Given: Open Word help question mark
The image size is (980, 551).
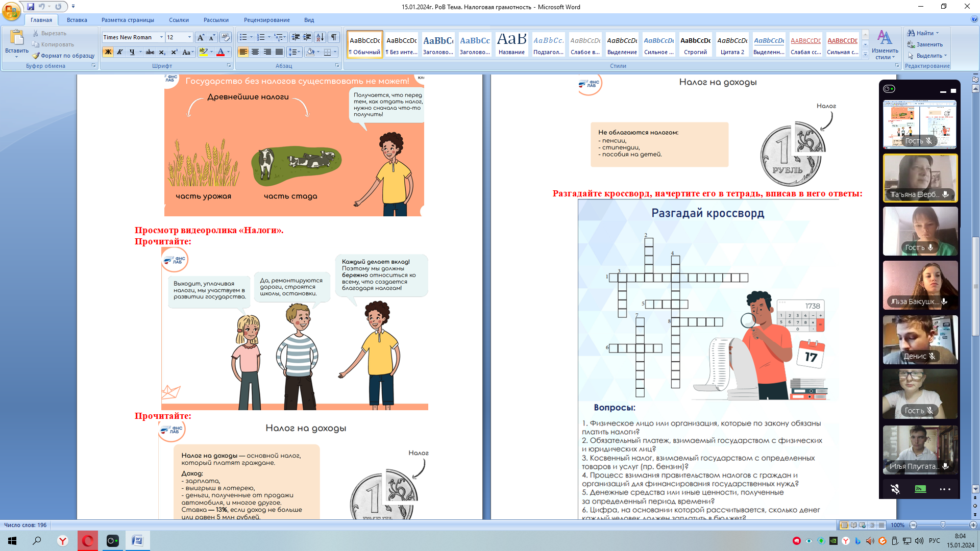Looking at the screenshot, I should click(974, 19).
